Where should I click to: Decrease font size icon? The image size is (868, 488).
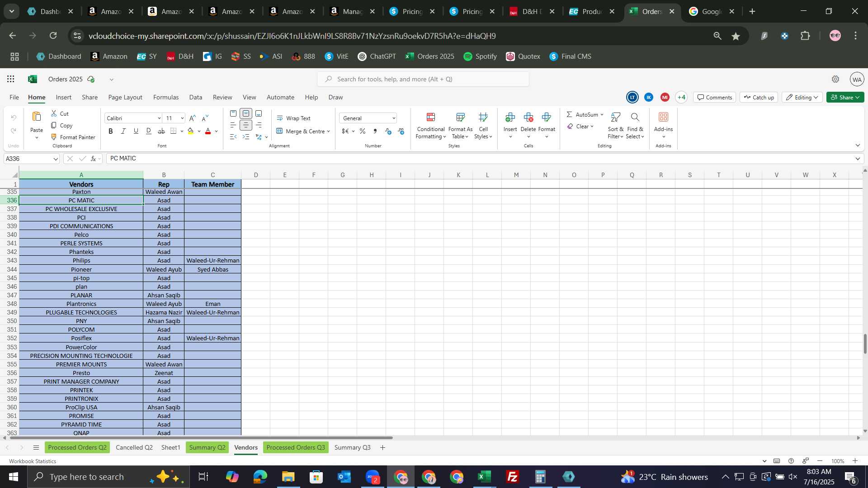pos(205,118)
